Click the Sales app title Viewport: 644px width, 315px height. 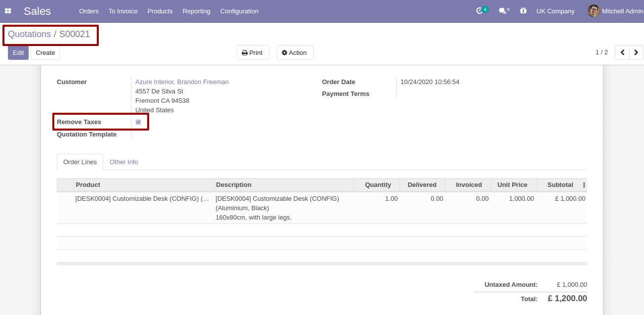pos(37,11)
